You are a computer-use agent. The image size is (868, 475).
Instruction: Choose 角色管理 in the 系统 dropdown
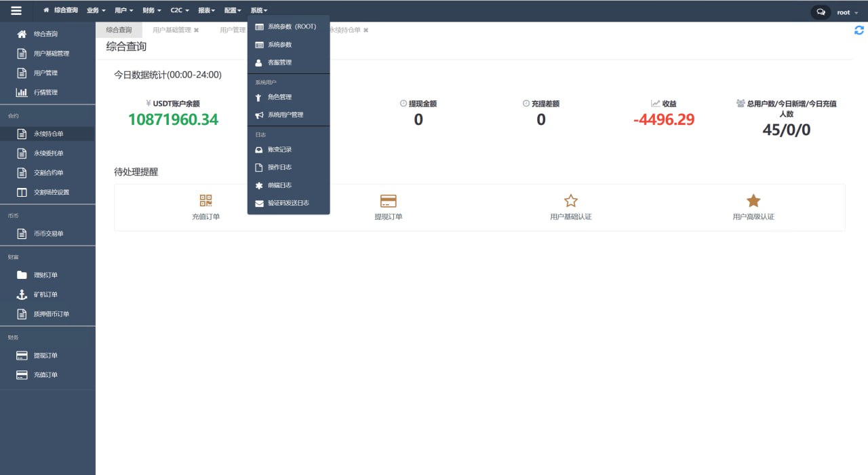[279, 97]
